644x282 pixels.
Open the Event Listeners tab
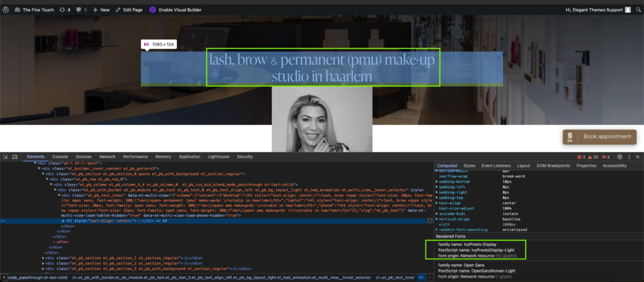click(x=496, y=166)
